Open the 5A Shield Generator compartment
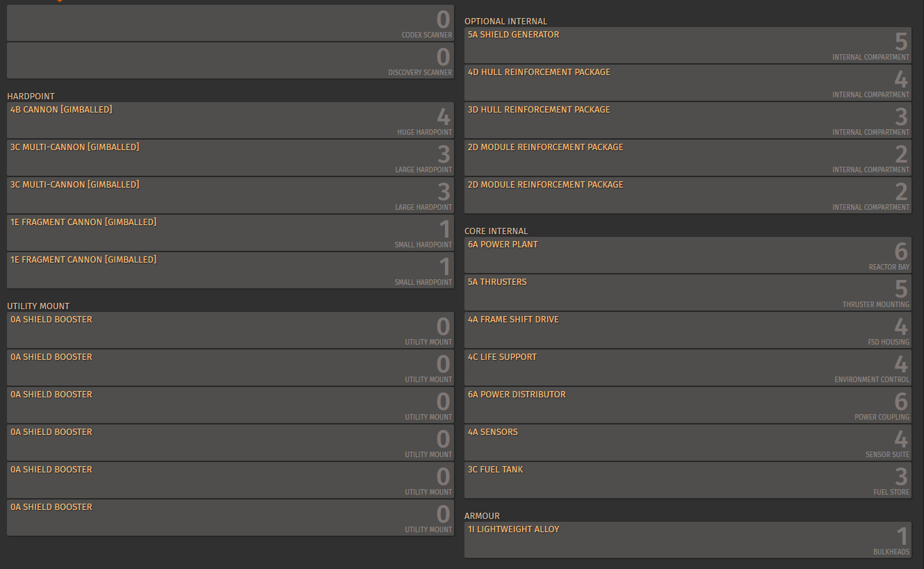Image resolution: width=924 pixels, height=569 pixels. click(688, 45)
